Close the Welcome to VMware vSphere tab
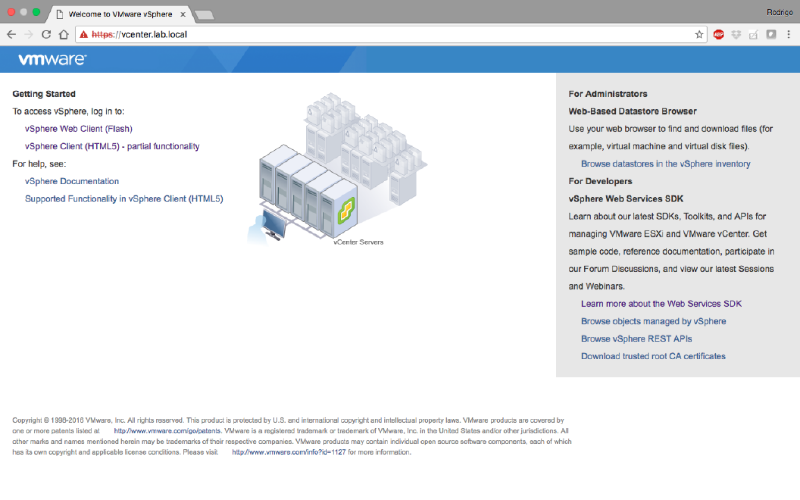Image resolution: width=800 pixels, height=500 pixels. [183, 15]
